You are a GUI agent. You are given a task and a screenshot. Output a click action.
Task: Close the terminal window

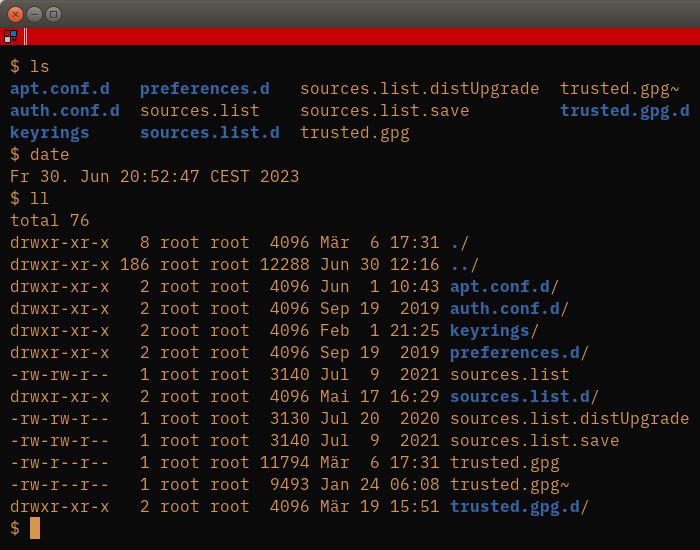15,14
